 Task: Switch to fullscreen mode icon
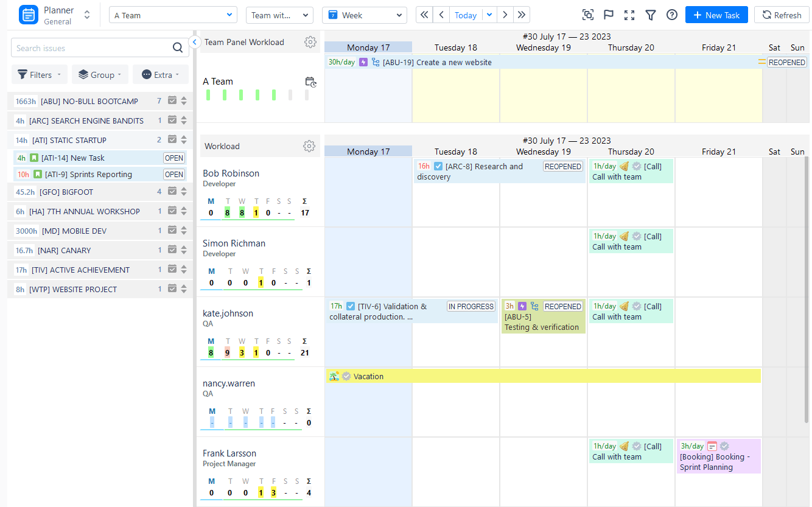629,15
